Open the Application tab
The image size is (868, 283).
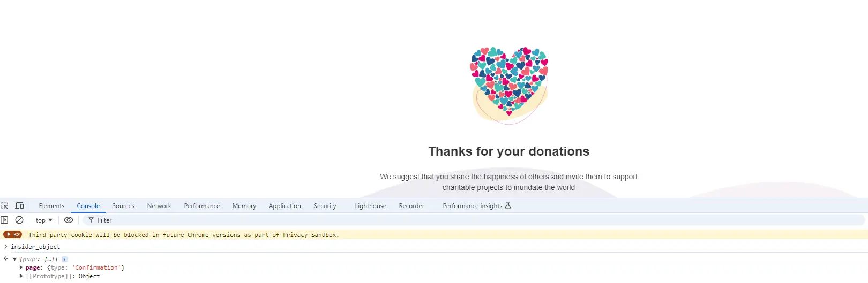coord(285,205)
